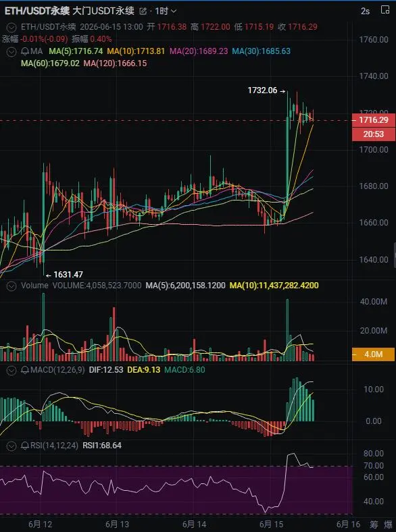Click the edit icon beside 大门USDT永续
This screenshot has width=396, height=532.
[143, 11]
